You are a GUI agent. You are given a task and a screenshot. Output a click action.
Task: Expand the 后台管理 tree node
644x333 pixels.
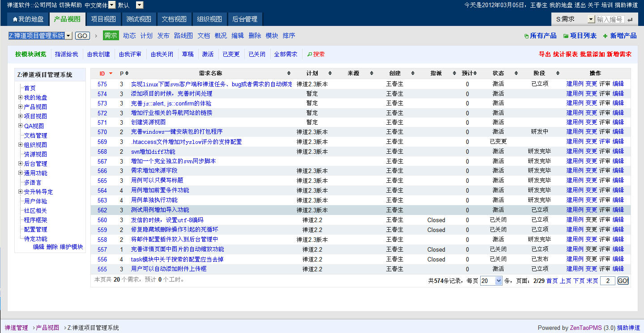click(20, 164)
